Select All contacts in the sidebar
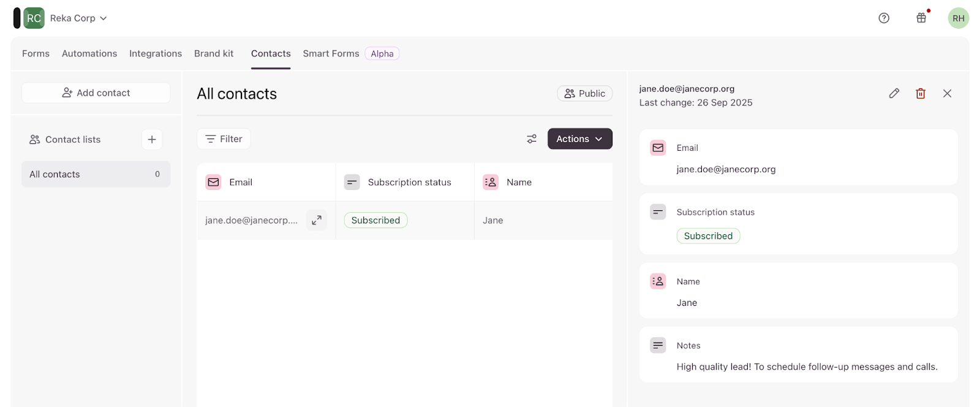 [96, 175]
